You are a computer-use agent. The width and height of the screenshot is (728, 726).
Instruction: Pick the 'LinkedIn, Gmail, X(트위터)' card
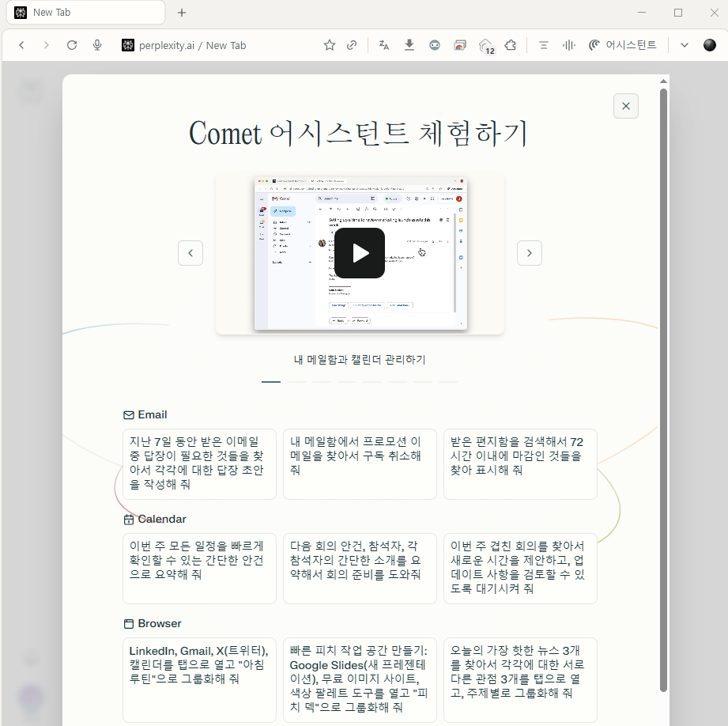tap(200, 680)
